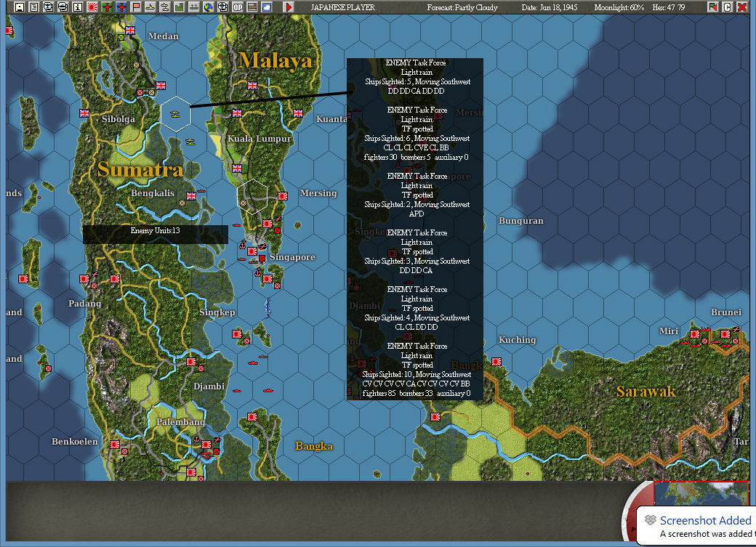Click the Padang map label

pyautogui.click(x=84, y=303)
